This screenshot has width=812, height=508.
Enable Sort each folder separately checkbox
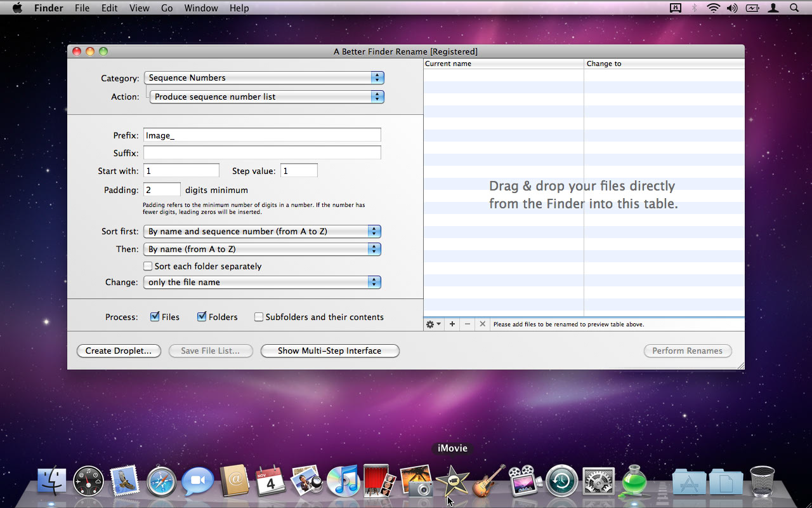(x=148, y=266)
